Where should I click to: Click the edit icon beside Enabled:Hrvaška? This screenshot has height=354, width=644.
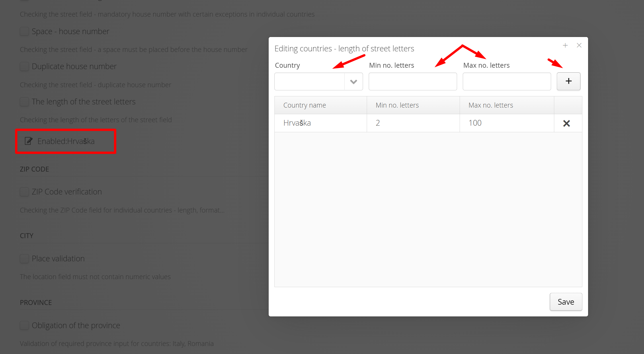coord(28,141)
